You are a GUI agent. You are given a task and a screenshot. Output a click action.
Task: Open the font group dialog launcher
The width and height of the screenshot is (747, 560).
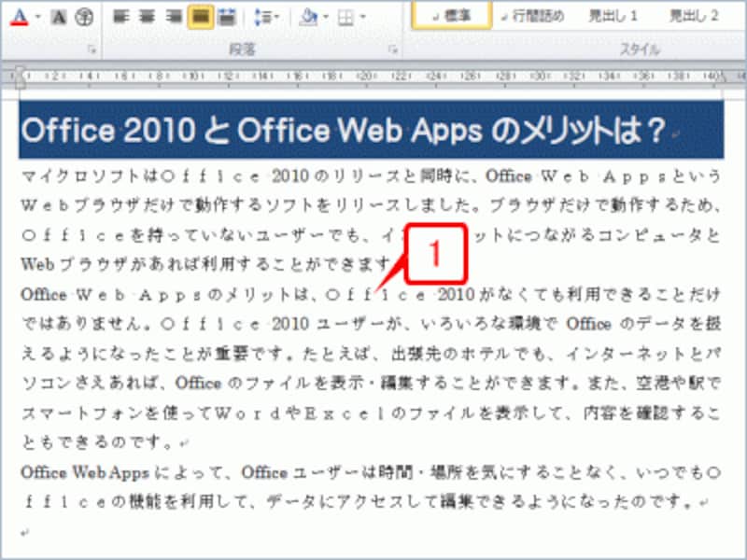[x=92, y=49]
